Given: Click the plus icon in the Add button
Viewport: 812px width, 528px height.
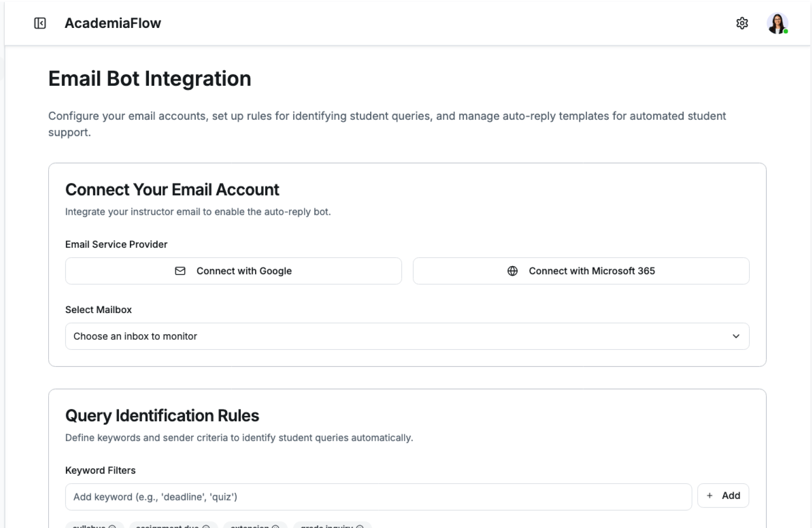Looking at the screenshot, I should (x=710, y=495).
